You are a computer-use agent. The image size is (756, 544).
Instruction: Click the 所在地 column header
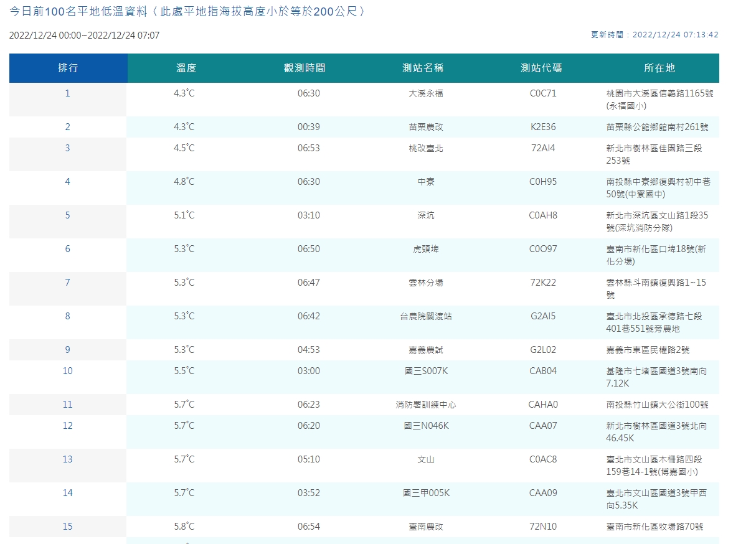[659, 68]
